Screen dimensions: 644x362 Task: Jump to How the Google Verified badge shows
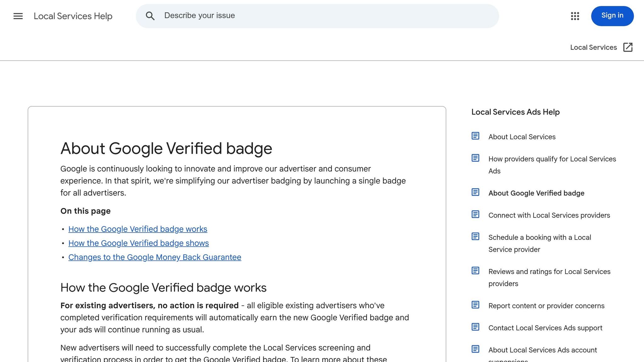pos(139,243)
